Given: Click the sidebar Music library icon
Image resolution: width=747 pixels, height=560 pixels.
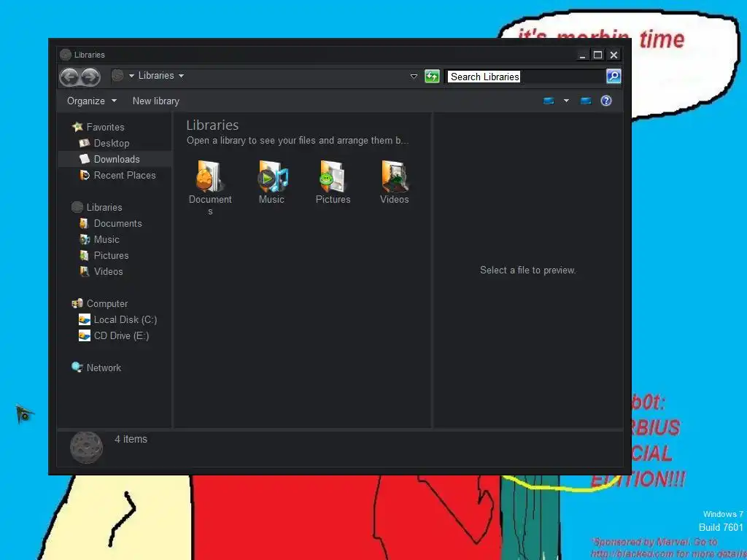Looking at the screenshot, I should pos(85,239).
